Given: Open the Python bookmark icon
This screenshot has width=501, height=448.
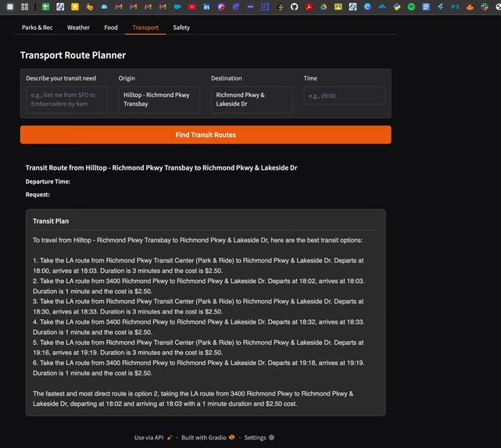Looking at the screenshot, I should [396, 7].
